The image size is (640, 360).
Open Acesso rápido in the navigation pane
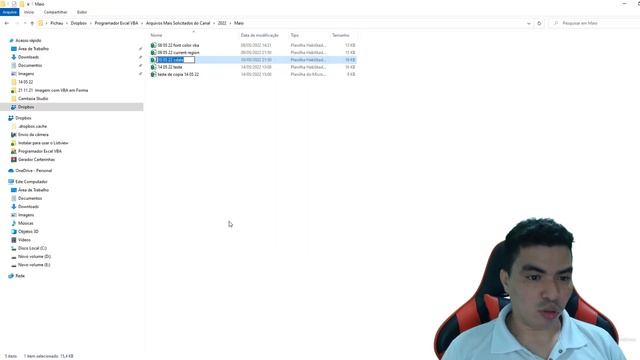click(x=28, y=41)
